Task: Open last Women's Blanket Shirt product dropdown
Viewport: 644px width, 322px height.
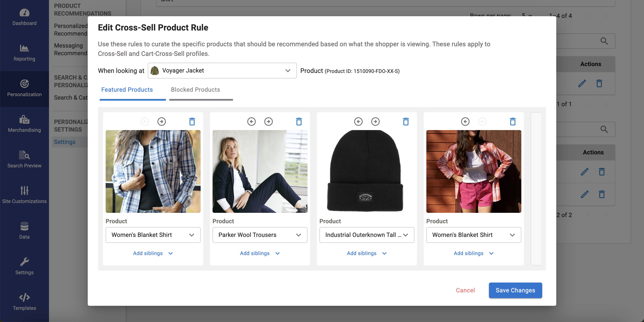Action: 473,235
